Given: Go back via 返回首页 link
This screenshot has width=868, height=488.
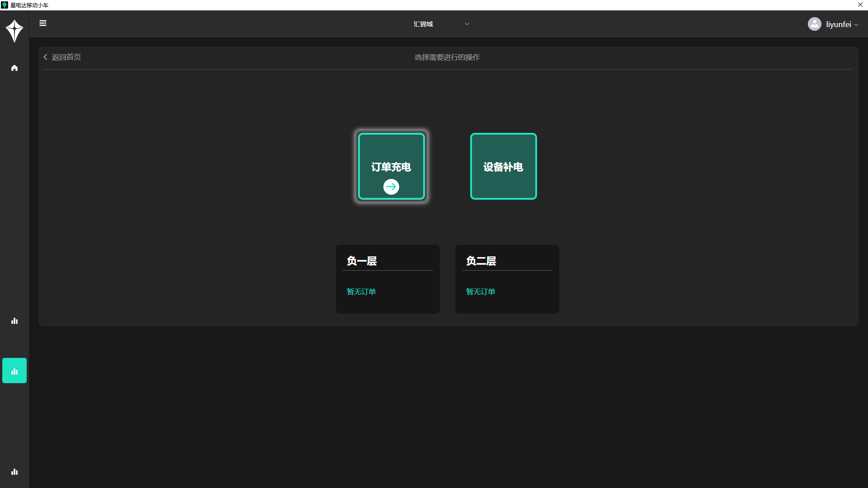Looking at the screenshot, I should 62,57.
